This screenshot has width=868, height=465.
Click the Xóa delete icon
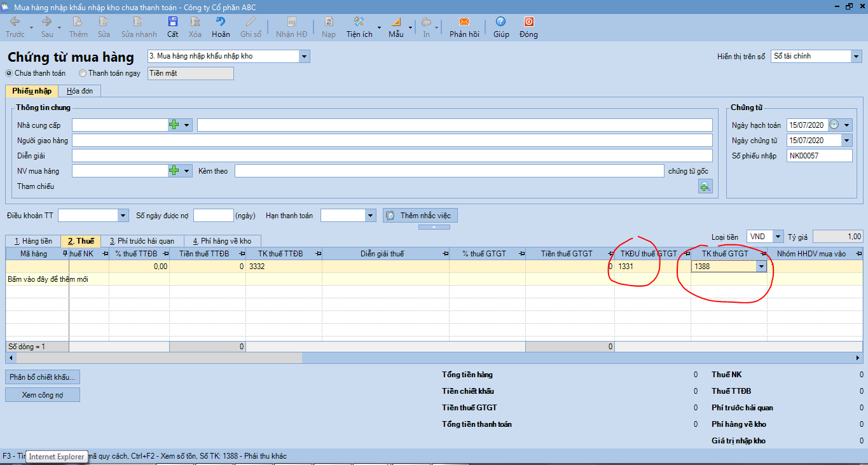195,22
